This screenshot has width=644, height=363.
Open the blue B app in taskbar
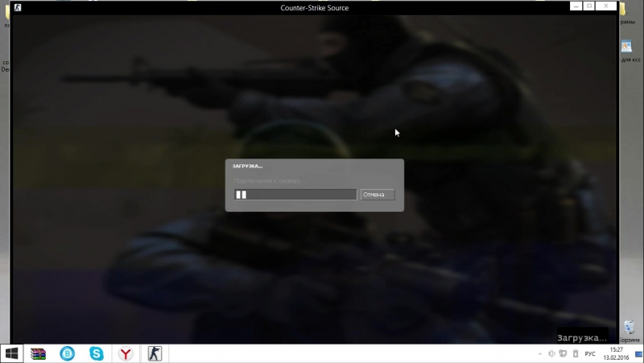(x=68, y=353)
